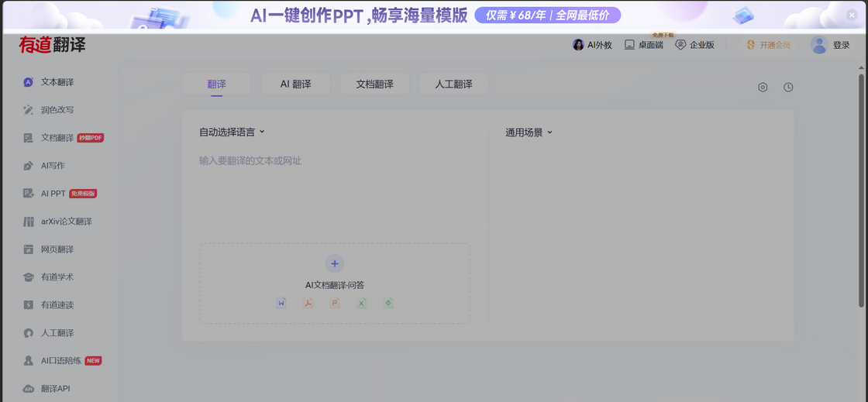The image size is (868, 402).
Task: Click the 桌面端 monitor icon
Action: [x=629, y=45]
